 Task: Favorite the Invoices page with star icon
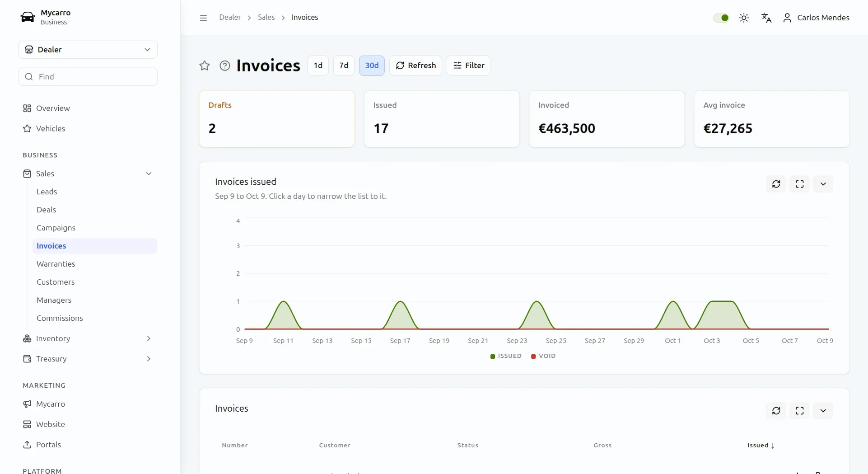coord(205,66)
